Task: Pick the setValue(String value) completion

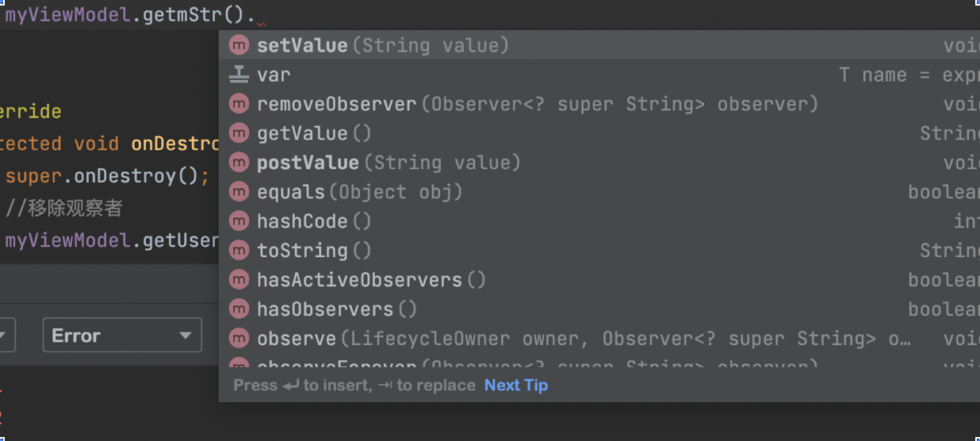Action: pyautogui.click(x=382, y=46)
